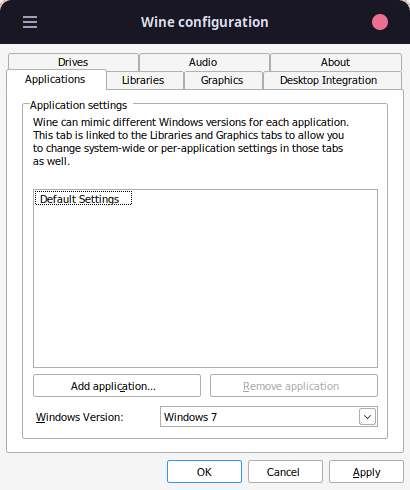Open the About tab
This screenshot has width=410, height=490.
tap(336, 62)
